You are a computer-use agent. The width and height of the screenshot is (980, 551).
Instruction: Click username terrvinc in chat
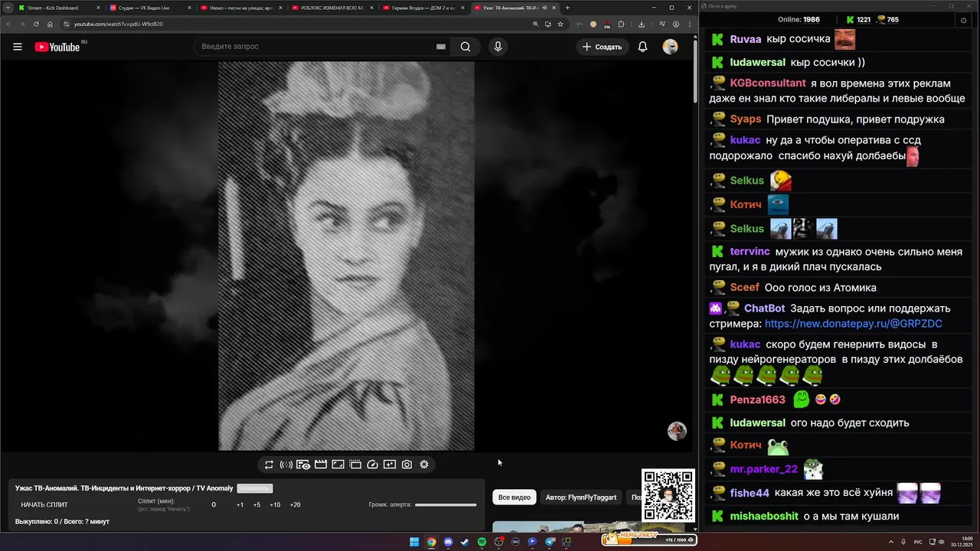tap(750, 252)
